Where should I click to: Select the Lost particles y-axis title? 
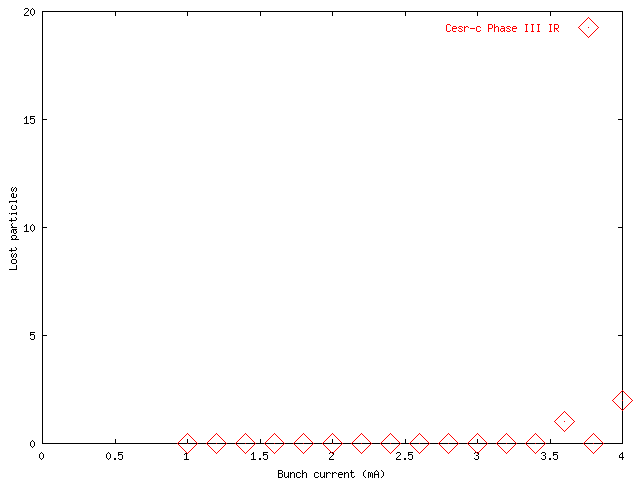point(13,228)
